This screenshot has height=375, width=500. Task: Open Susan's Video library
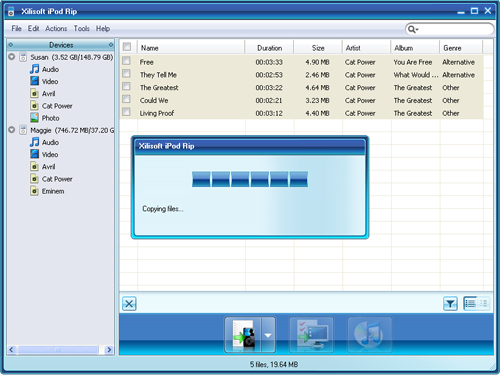tap(44, 81)
